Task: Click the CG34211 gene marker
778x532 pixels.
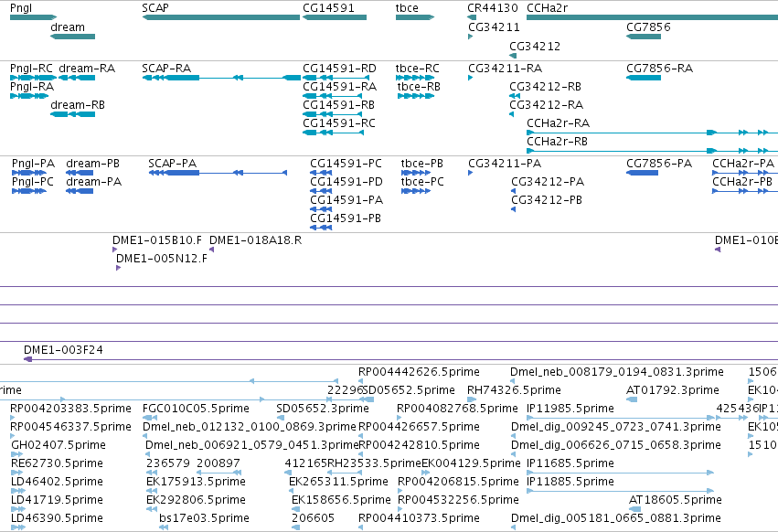Action: pos(471,37)
